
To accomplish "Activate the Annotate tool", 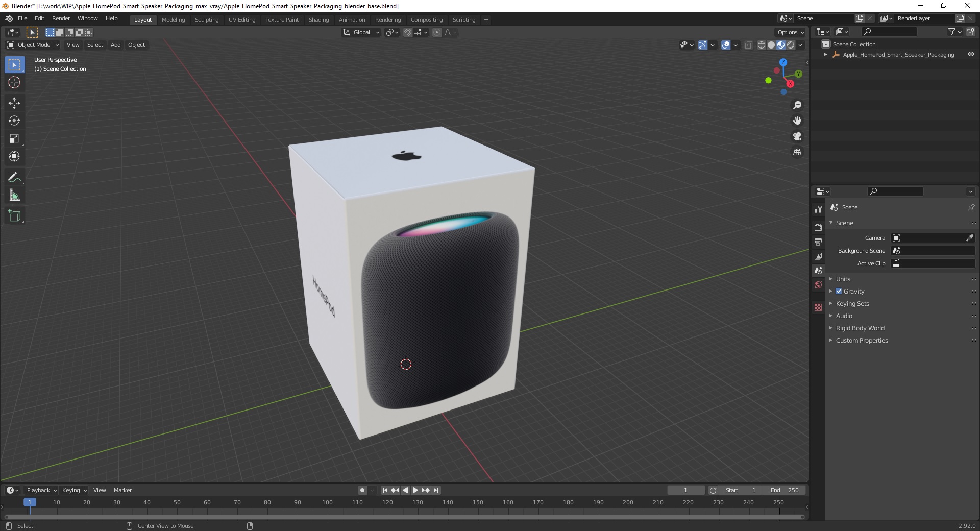I will [14, 177].
